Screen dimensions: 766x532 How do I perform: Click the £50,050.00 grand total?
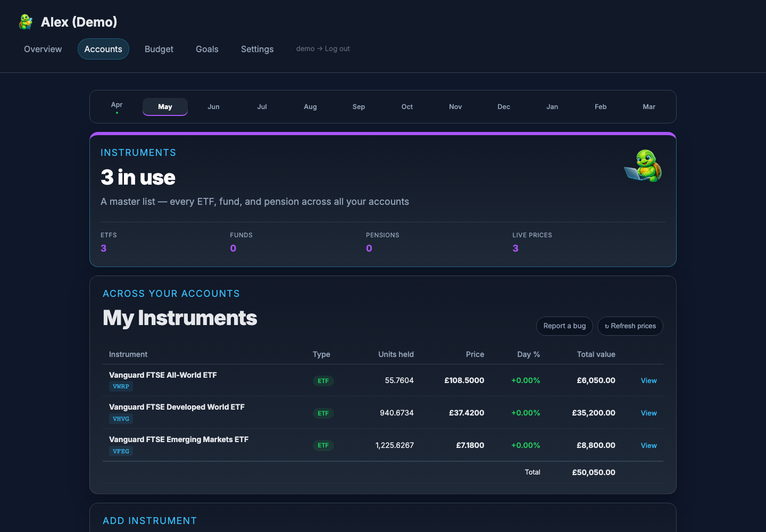click(x=594, y=472)
